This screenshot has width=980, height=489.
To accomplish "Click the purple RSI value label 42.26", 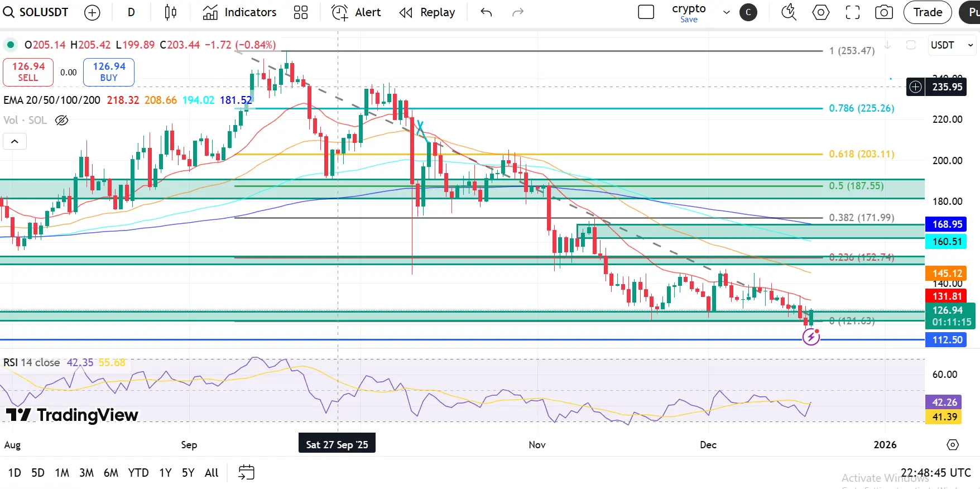I will [x=944, y=402].
